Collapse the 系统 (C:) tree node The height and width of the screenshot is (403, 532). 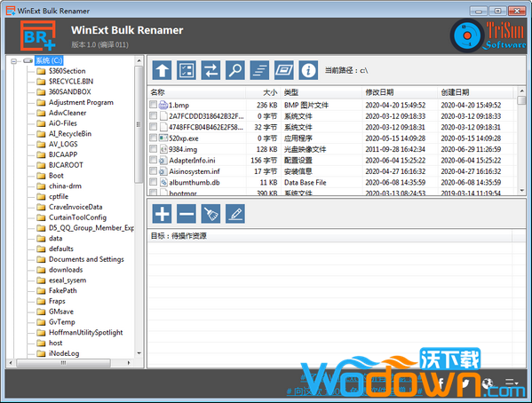coord(13,61)
